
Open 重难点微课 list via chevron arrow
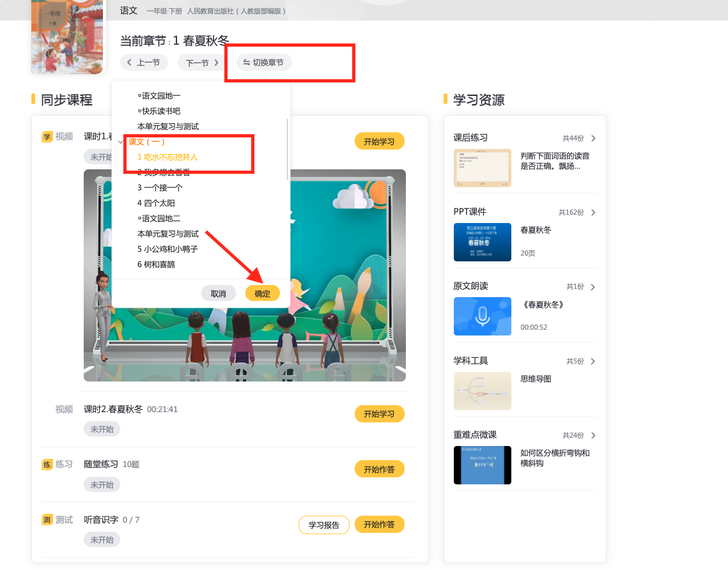[x=593, y=435]
